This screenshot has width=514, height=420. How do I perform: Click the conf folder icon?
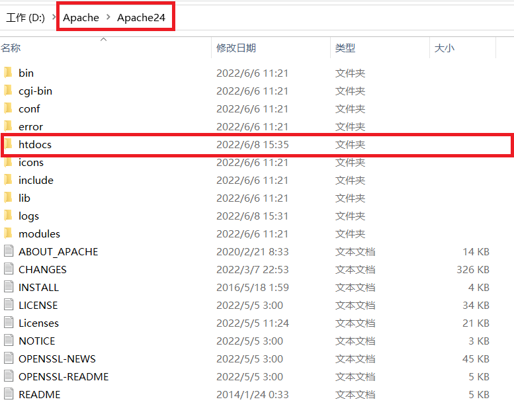click(8, 108)
